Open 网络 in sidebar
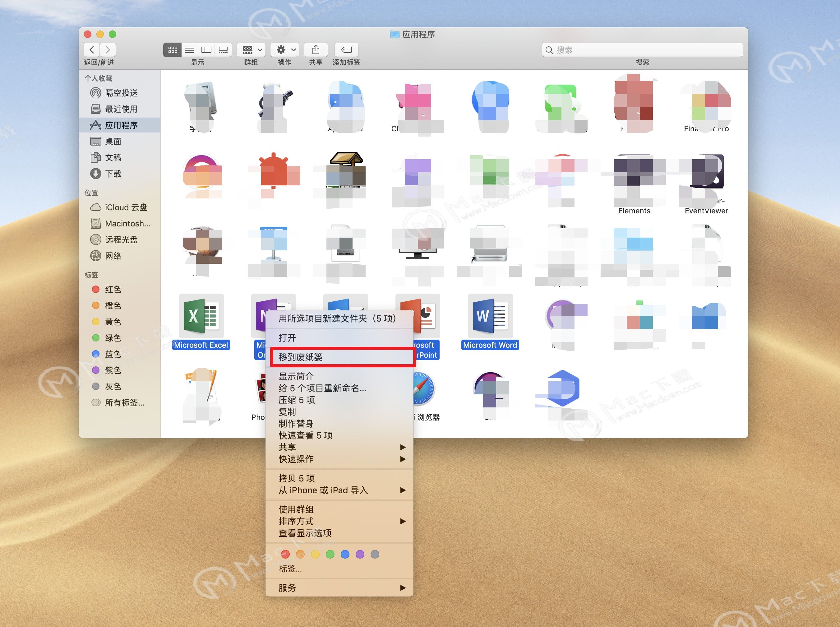This screenshot has height=627, width=840. pos(120,255)
